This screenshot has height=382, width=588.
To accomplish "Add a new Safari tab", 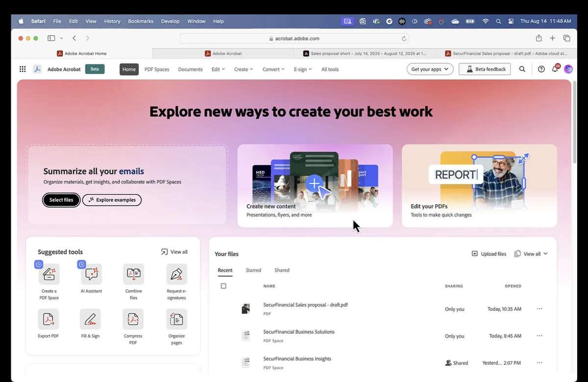I will tap(552, 38).
